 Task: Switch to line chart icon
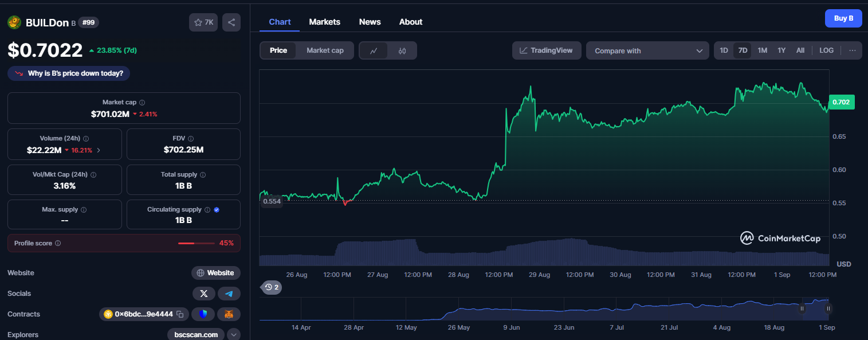[x=374, y=50]
